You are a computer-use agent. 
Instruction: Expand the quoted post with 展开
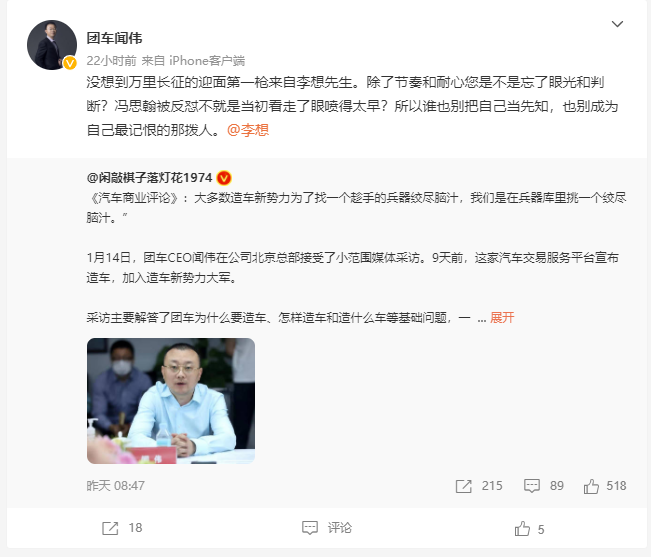coord(502,318)
